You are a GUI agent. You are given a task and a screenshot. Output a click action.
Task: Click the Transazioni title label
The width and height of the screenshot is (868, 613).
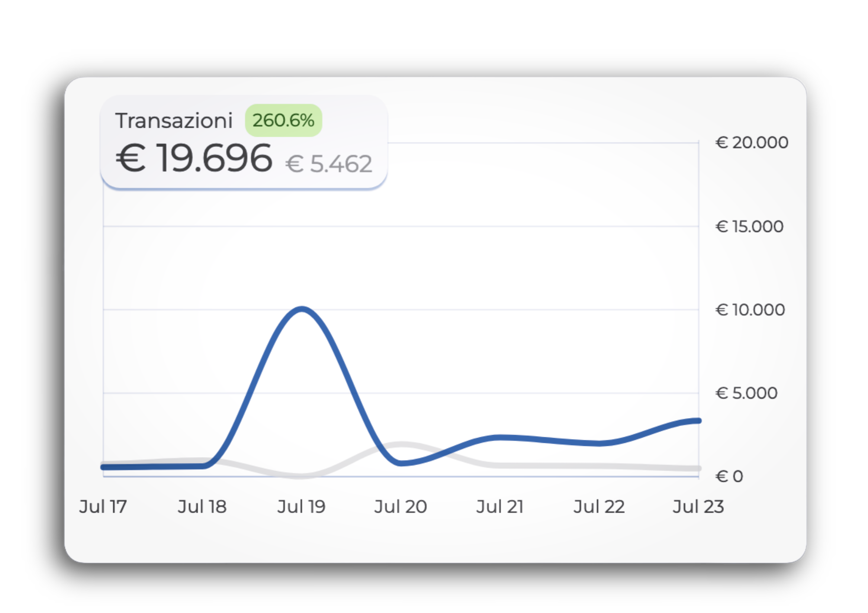pos(174,120)
